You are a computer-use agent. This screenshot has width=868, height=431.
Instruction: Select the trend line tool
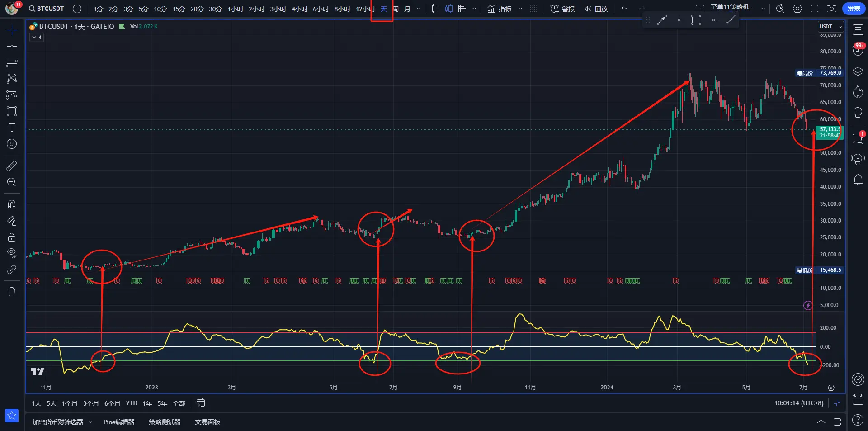12,46
